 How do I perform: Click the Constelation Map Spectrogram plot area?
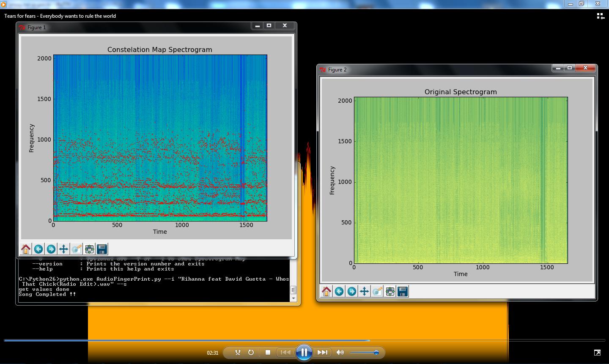(160, 138)
